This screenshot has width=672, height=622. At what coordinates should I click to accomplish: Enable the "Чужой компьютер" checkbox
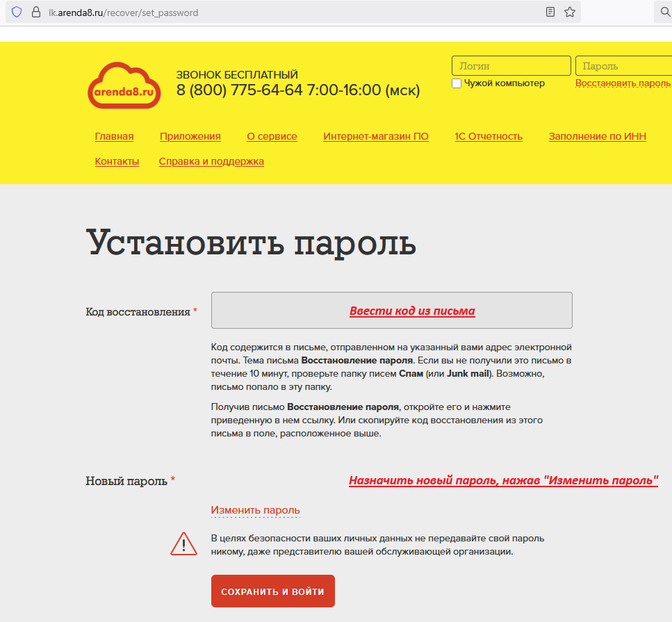457,83
